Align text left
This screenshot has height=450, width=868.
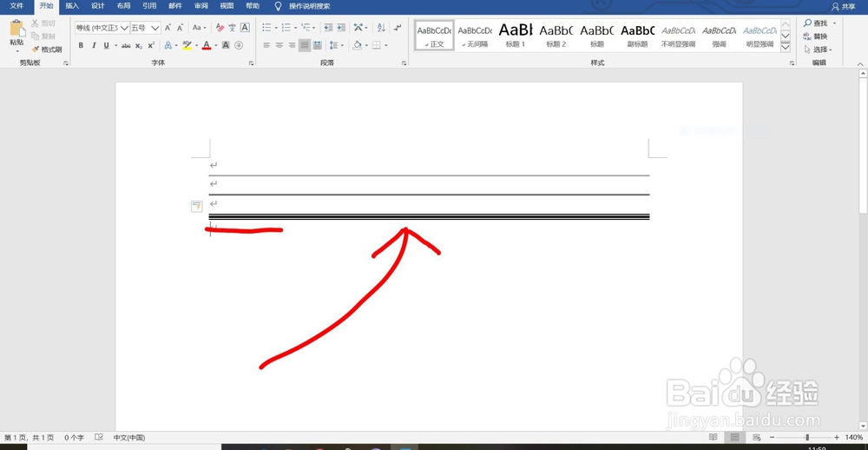266,45
